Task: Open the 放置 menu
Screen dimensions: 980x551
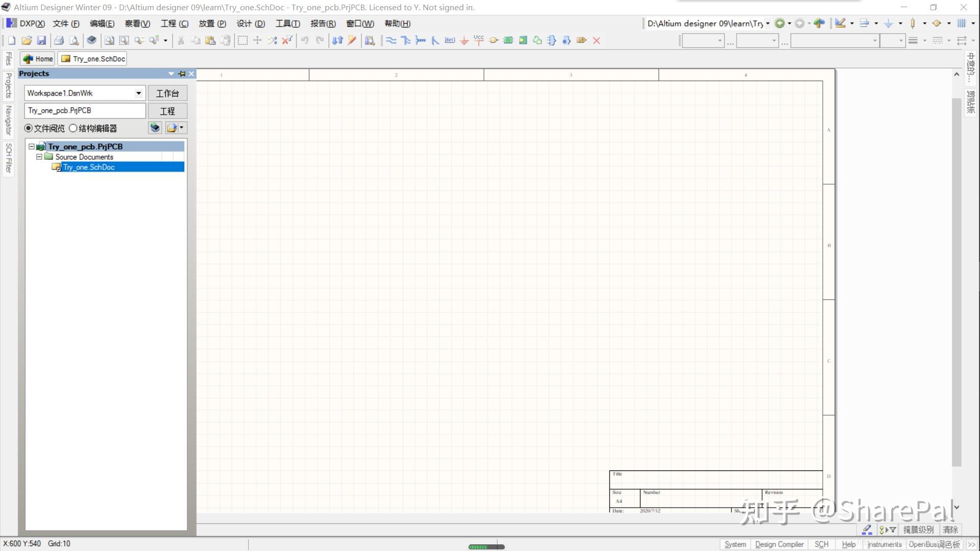Action: coord(210,23)
